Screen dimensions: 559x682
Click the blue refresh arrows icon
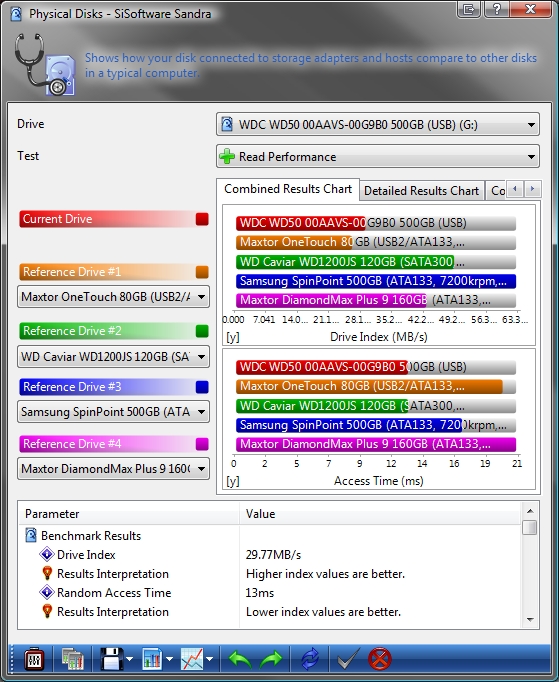click(x=310, y=659)
